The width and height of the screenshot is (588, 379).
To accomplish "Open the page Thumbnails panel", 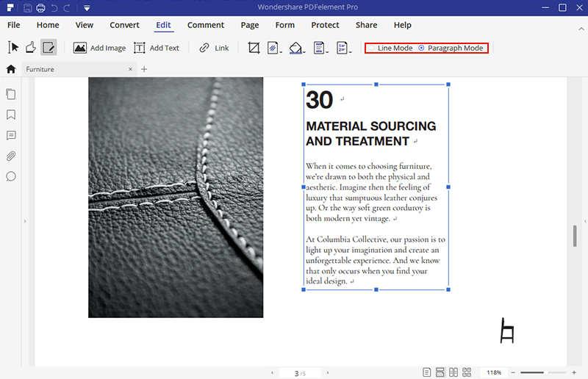I will (11, 94).
